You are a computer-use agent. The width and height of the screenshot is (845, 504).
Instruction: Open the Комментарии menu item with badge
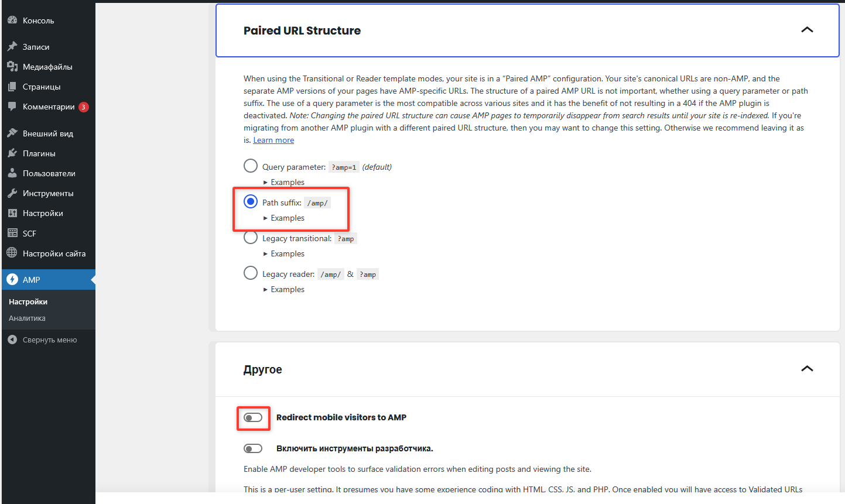49,107
